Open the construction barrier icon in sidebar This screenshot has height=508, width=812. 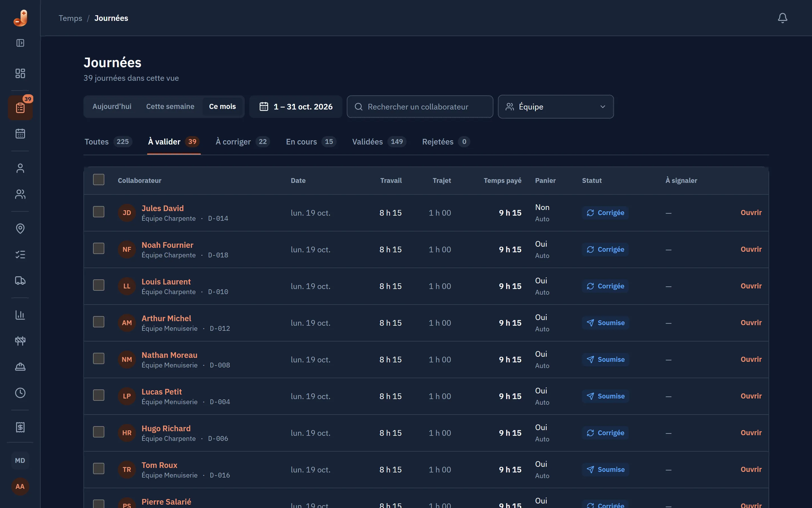coord(20,341)
